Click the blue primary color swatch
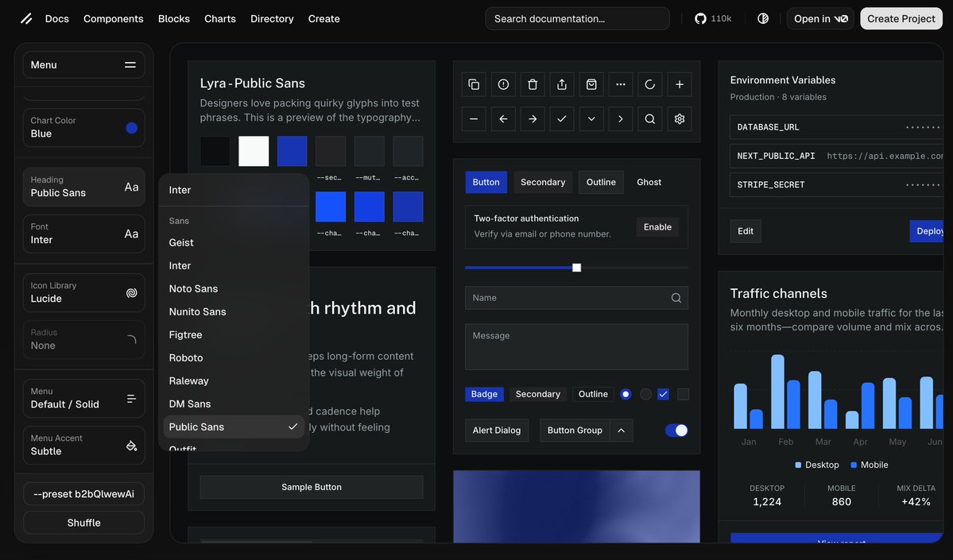953x560 pixels. click(x=292, y=151)
